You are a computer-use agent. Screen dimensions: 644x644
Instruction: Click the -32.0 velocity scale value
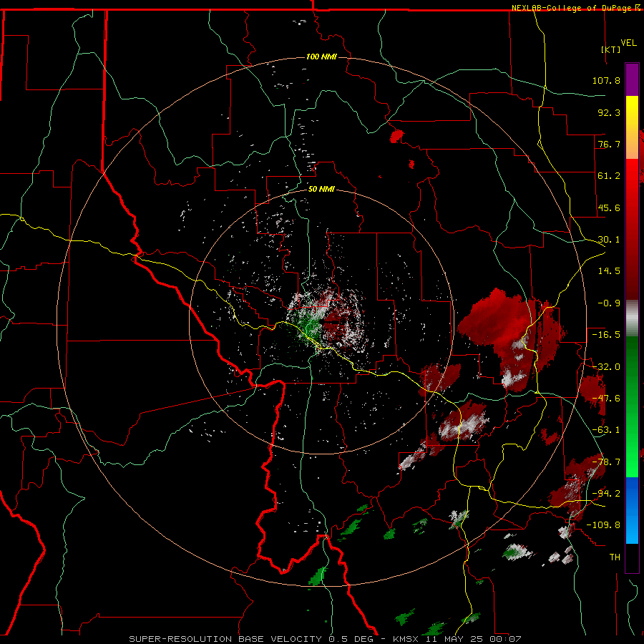click(606, 367)
